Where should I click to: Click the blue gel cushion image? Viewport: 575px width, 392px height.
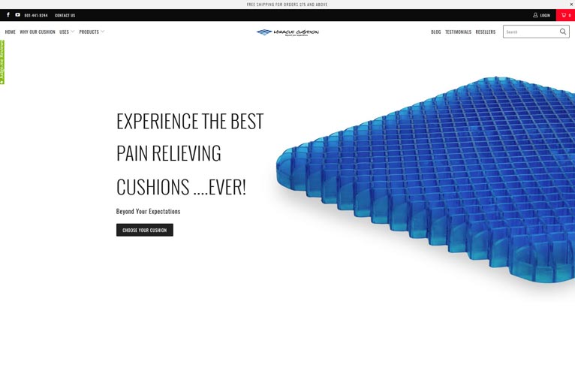(426, 179)
